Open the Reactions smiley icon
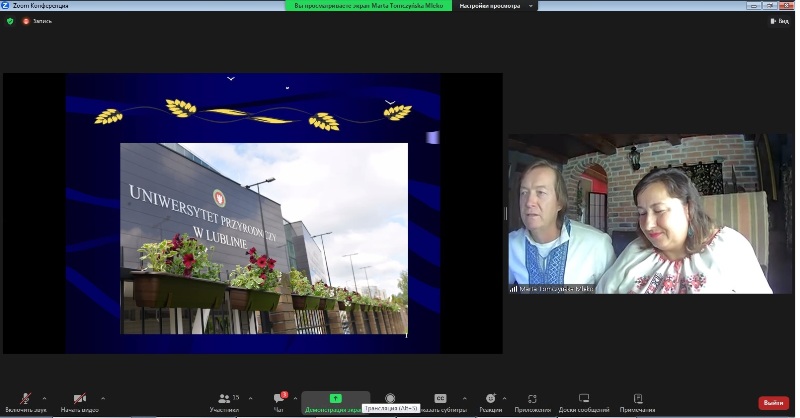 coord(490,398)
